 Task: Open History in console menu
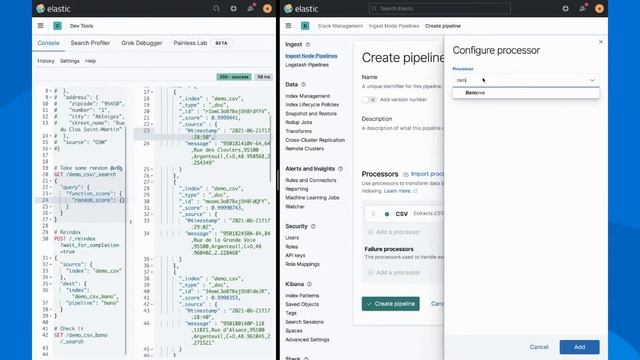[x=46, y=61]
